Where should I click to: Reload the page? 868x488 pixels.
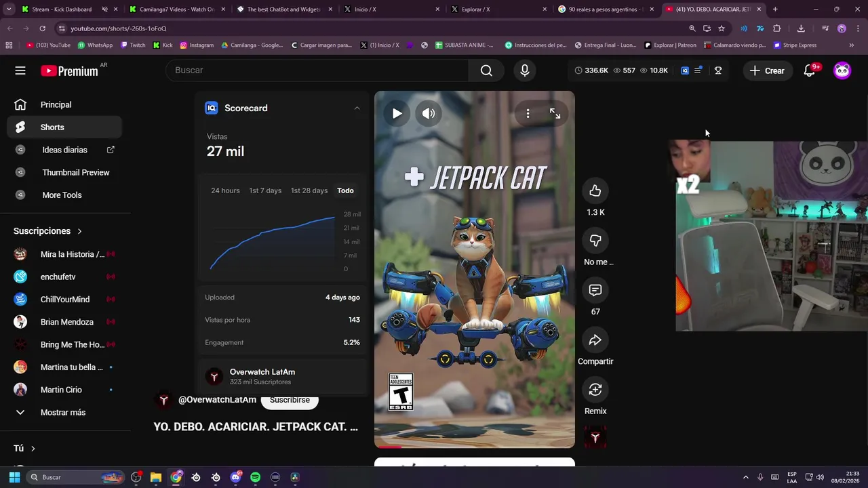click(42, 28)
